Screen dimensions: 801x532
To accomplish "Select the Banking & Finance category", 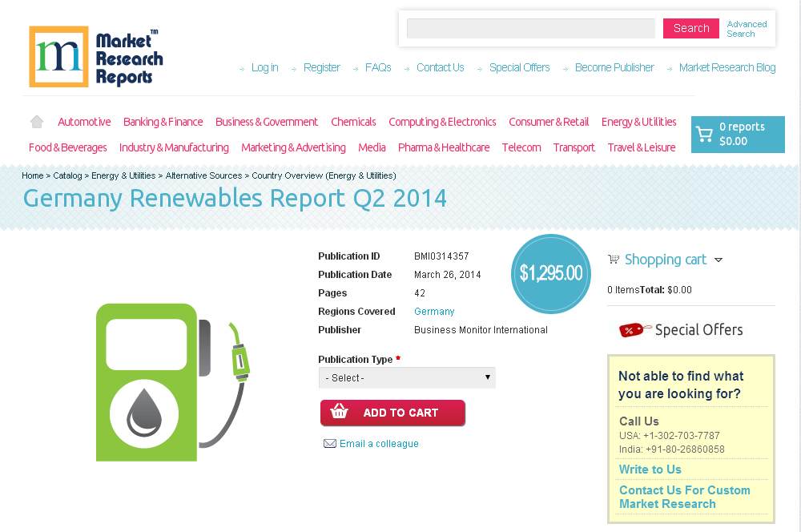I will [163, 122].
